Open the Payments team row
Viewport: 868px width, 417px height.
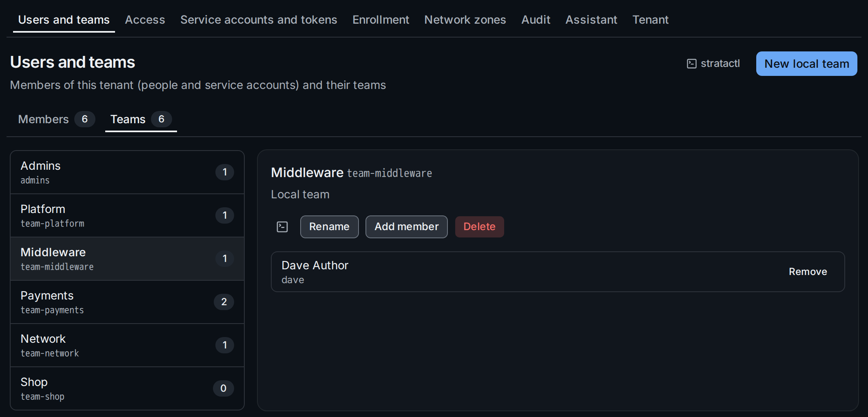pyautogui.click(x=127, y=302)
